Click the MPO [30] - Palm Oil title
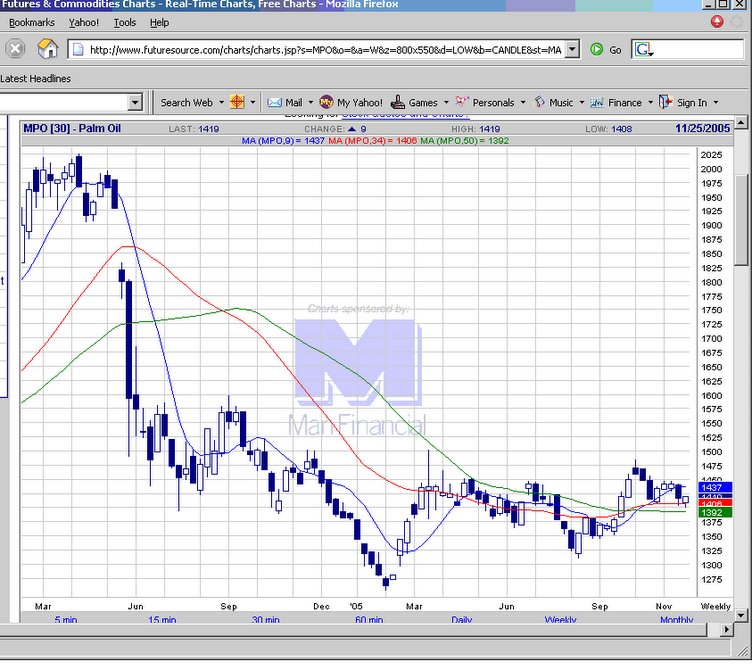 click(72, 129)
